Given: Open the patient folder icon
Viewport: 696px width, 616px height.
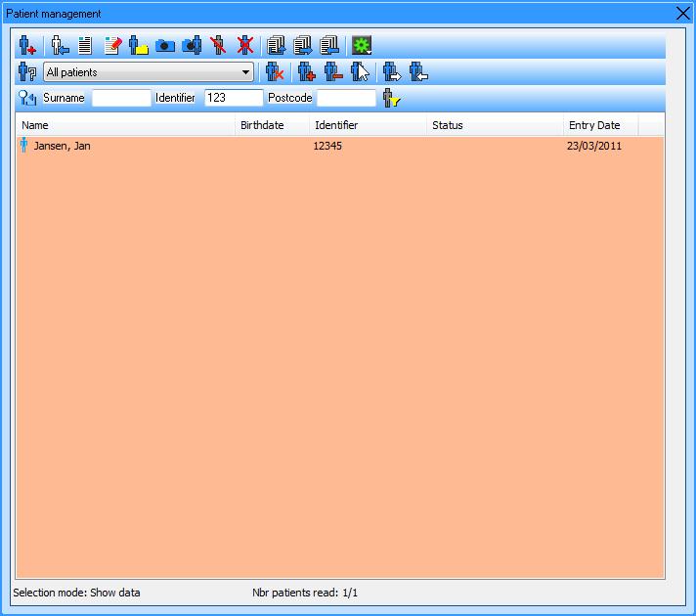Looking at the screenshot, I should coord(139,45).
